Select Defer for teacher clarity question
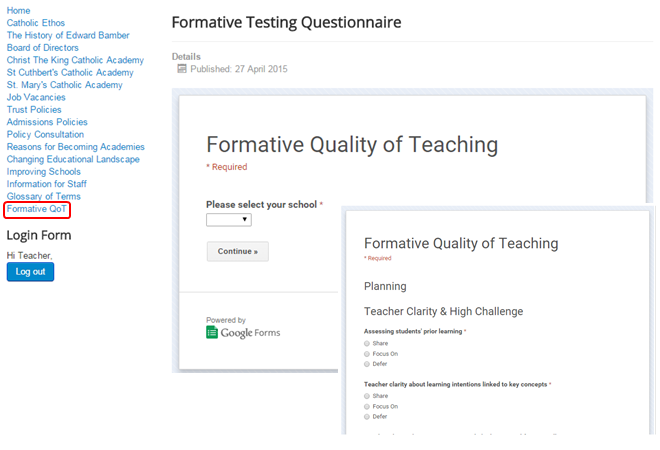660x450 pixels. (x=367, y=418)
